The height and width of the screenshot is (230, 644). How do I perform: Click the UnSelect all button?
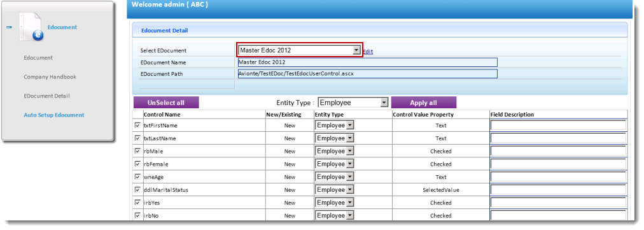166,103
